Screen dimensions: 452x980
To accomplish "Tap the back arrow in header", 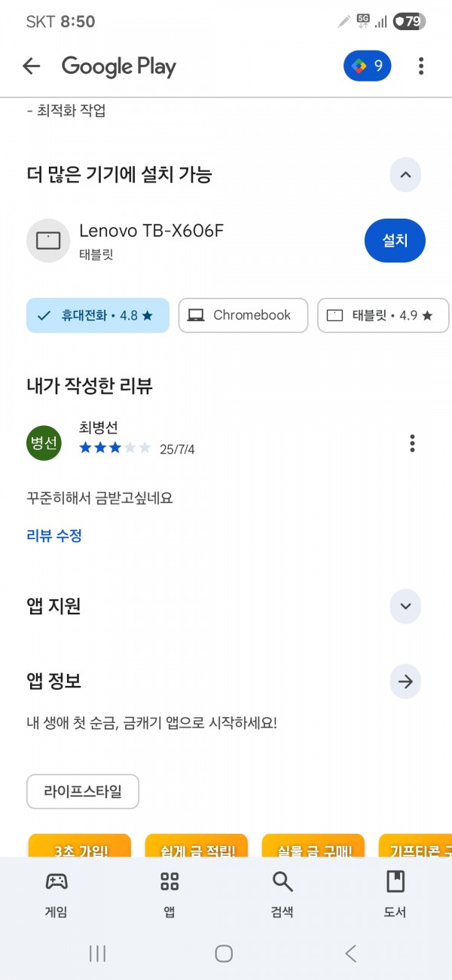I will point(31,66).
